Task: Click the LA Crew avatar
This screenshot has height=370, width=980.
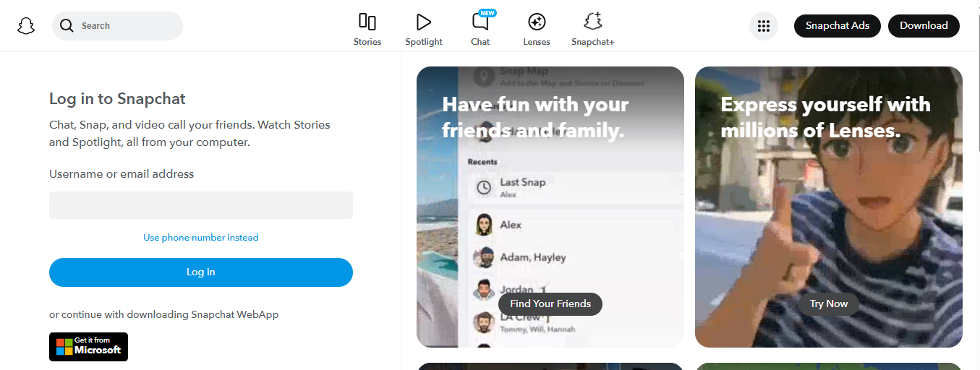Action: [484, 322]
